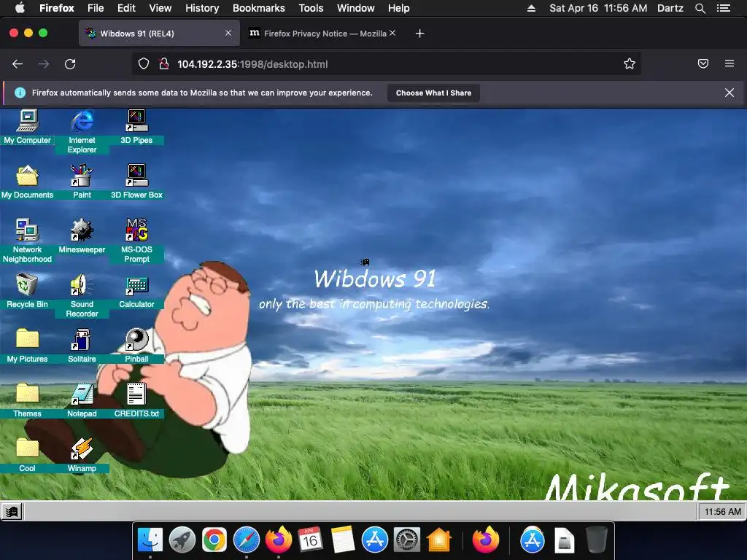Launch Safari from the Dock
The height and width of the screenshot is (560, 747).
[x=247, y=540]
